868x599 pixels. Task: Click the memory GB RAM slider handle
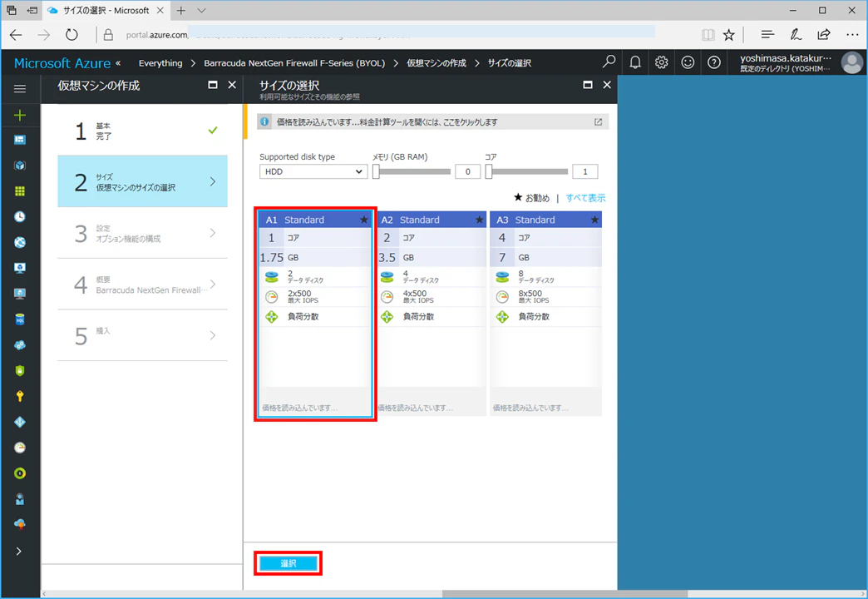point(376,171)
